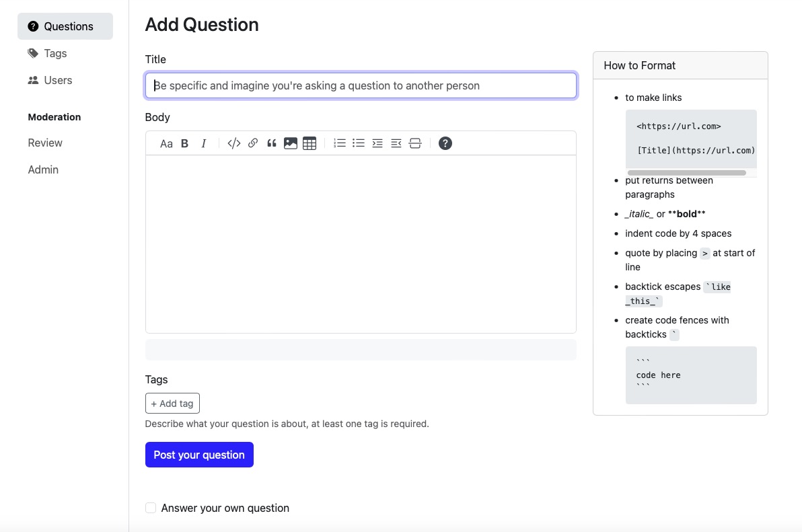Viewport: 802px width, 532px height.
Task: Insert an image into the body
Action: coord(290,143)
